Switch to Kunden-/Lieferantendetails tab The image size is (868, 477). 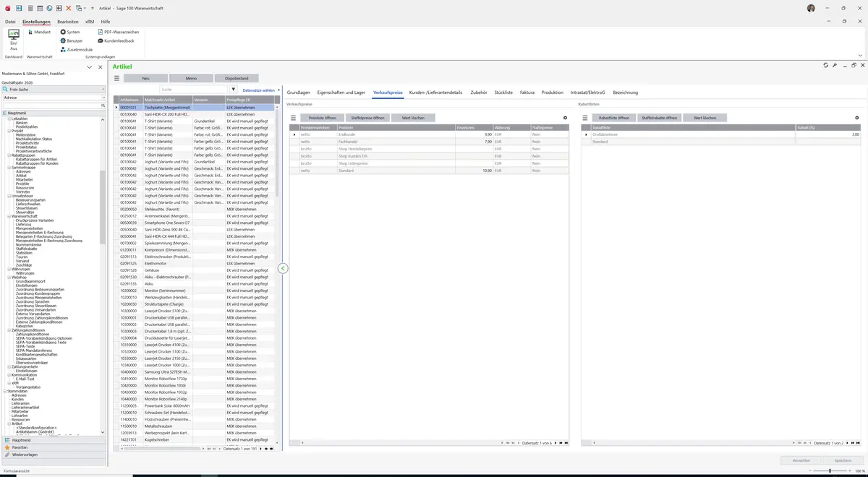click(435, 93)
